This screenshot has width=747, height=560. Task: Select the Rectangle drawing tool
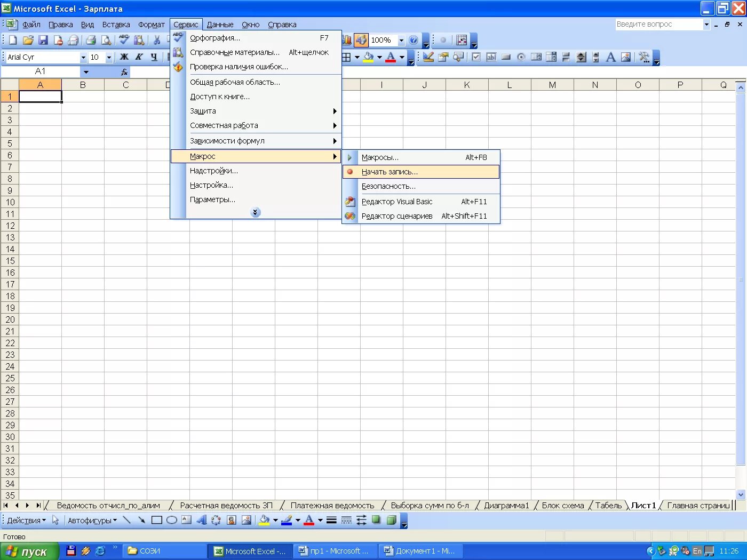[156, 520]
